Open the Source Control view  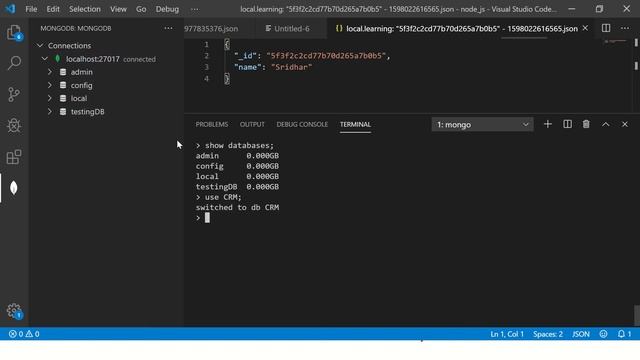point(14,94)
